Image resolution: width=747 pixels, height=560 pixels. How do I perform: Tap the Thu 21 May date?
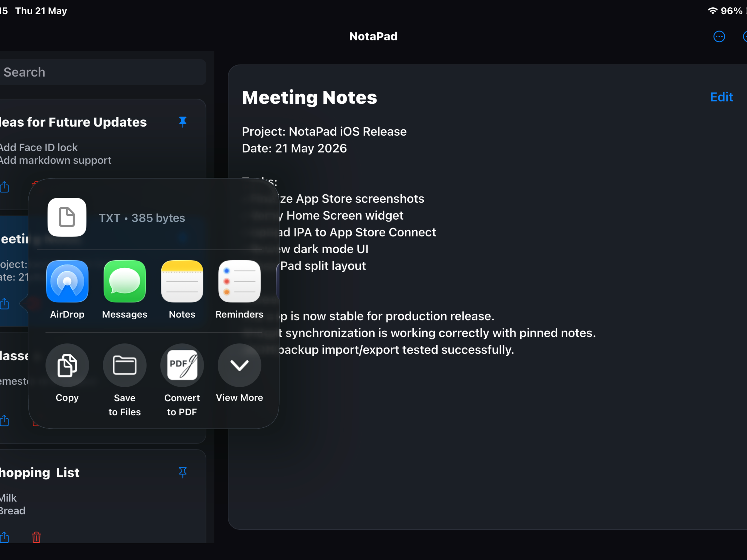(x=41, y=11)
